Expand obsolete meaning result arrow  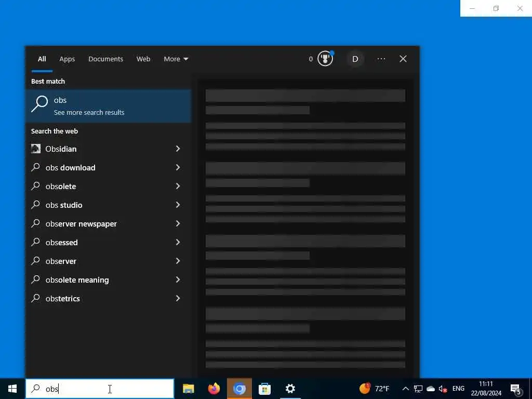point(178,280)
